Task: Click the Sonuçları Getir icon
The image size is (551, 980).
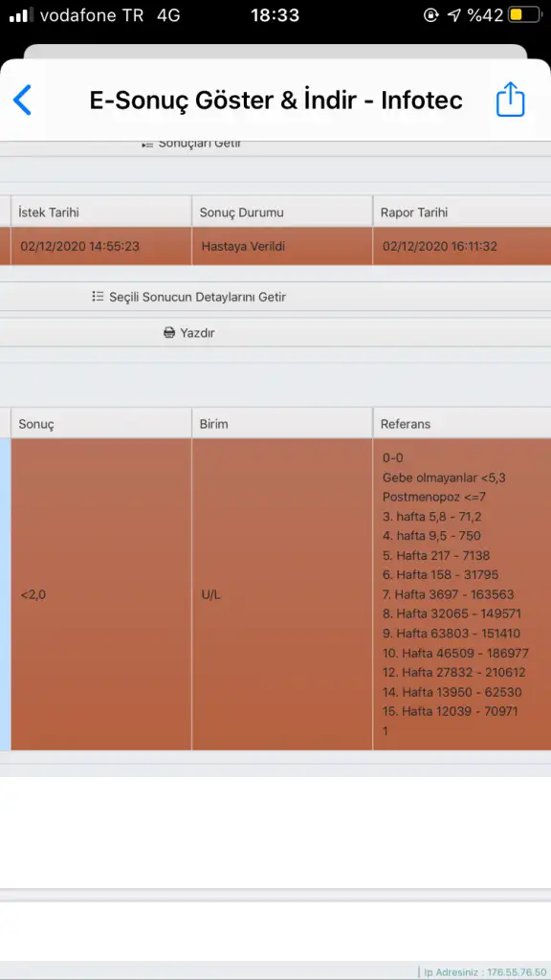Action: pyautogui.click(x=147, y=145)
